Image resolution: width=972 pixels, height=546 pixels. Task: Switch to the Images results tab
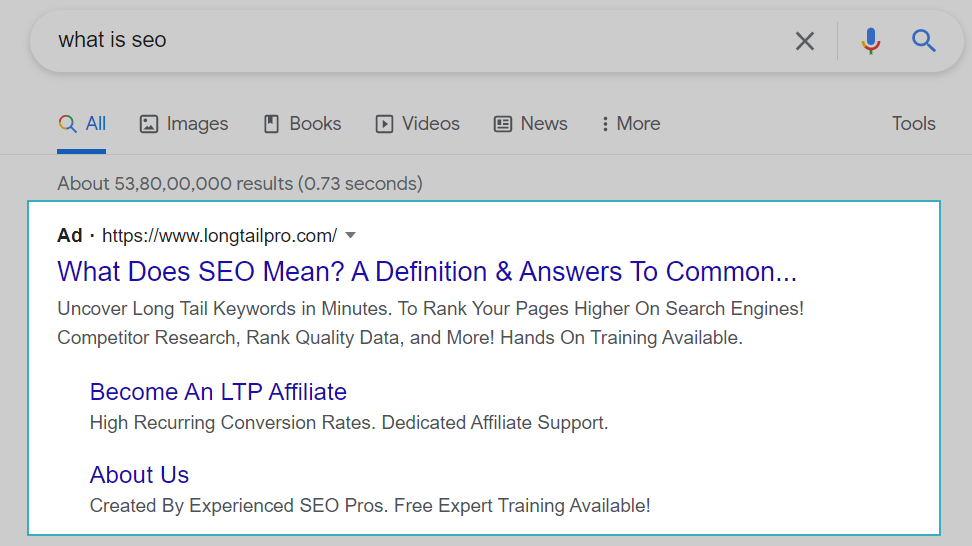184,124
